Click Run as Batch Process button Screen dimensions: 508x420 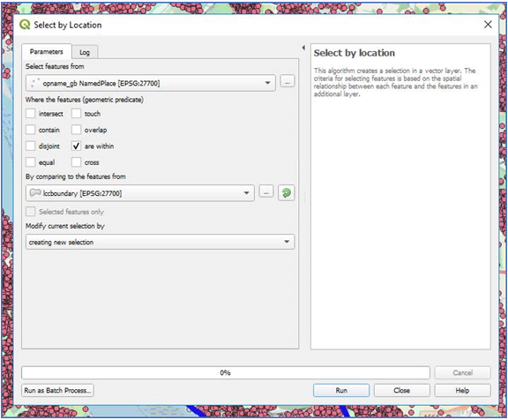pos(57,390)
